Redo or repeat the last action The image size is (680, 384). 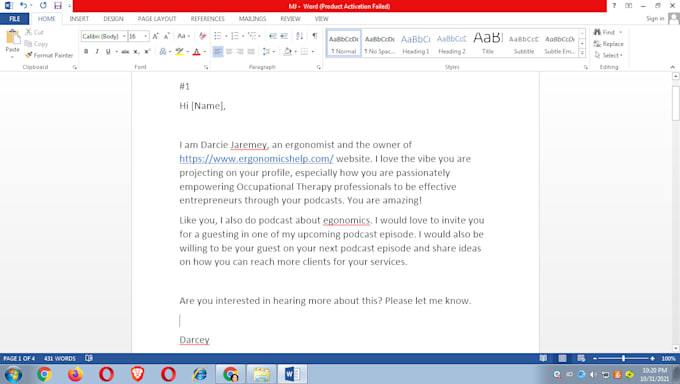click(43, 6)
